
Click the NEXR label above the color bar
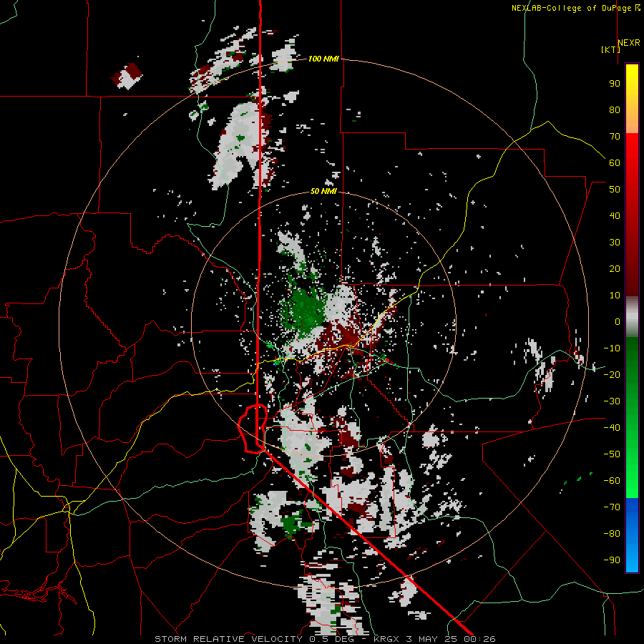coord(628,43)
